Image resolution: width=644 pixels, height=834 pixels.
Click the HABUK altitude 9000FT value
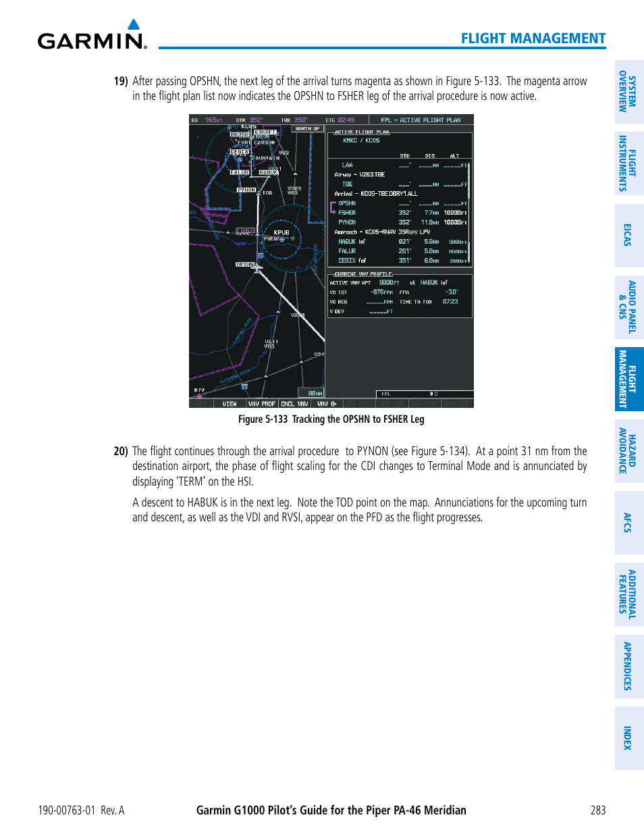coord(457,241)
